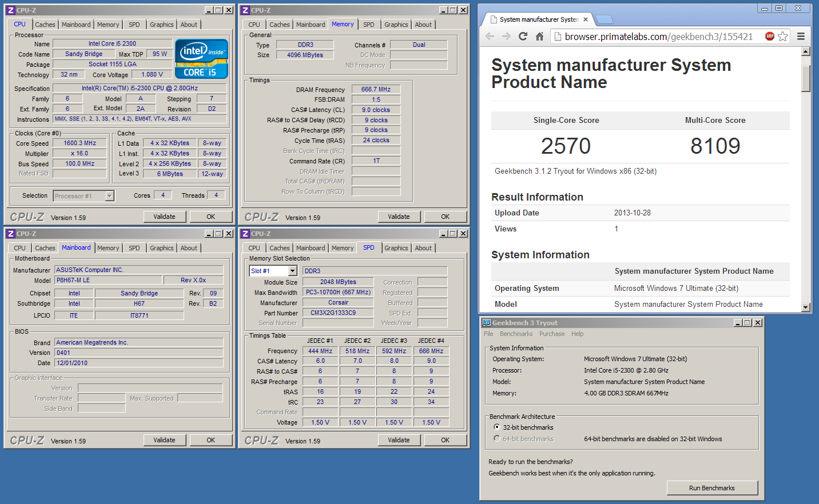Click the Chrome forward arrow icon
819x504 pixels.
click(x=506, y=36)
